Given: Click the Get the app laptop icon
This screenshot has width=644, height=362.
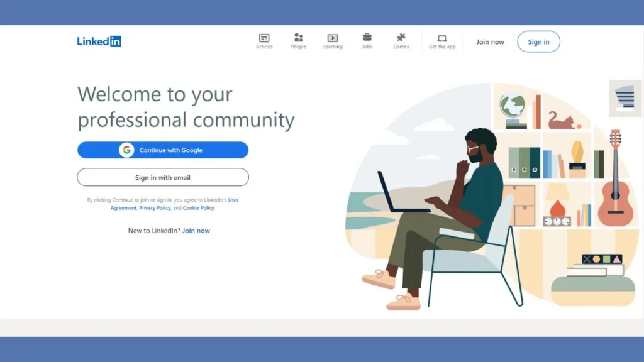Looking at the screenshot, I should point(442,38).
